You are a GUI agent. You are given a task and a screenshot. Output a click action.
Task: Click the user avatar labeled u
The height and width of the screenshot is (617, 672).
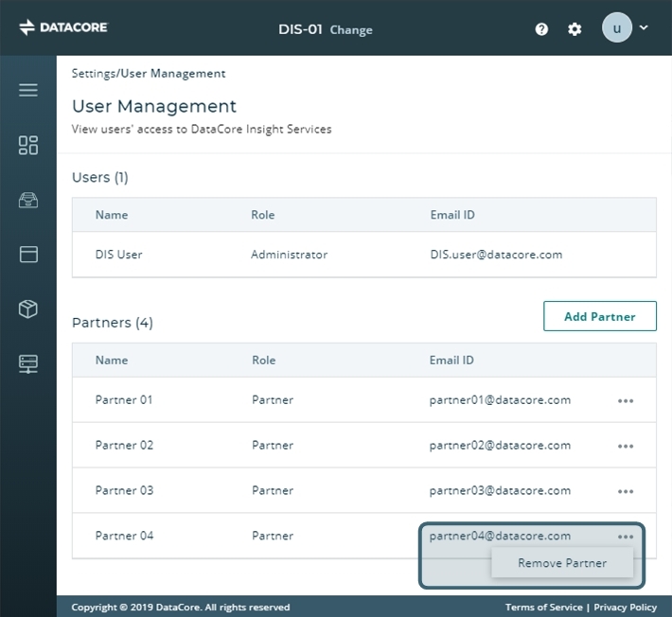click(x=617, y=28)
